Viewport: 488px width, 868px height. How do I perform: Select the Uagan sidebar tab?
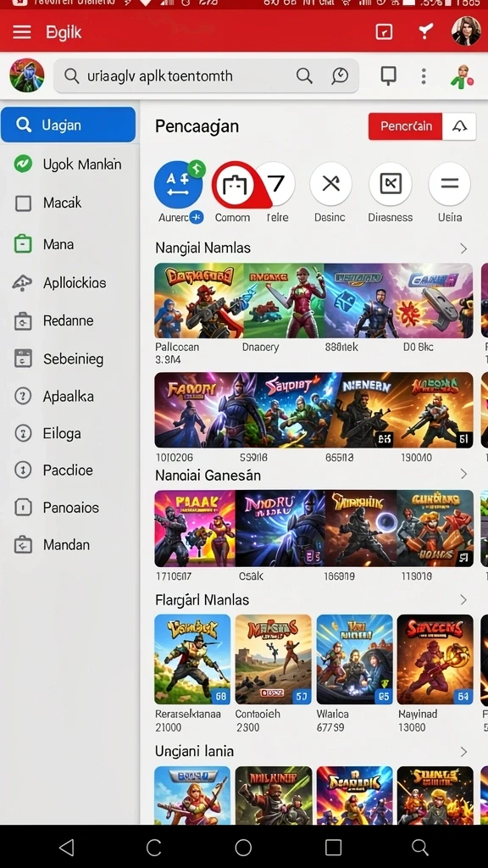68,125
